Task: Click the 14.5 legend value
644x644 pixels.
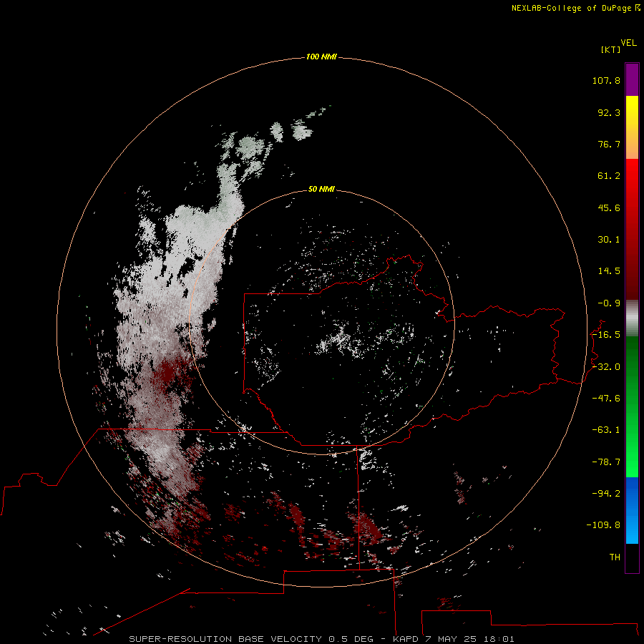Action: point(609,271)
